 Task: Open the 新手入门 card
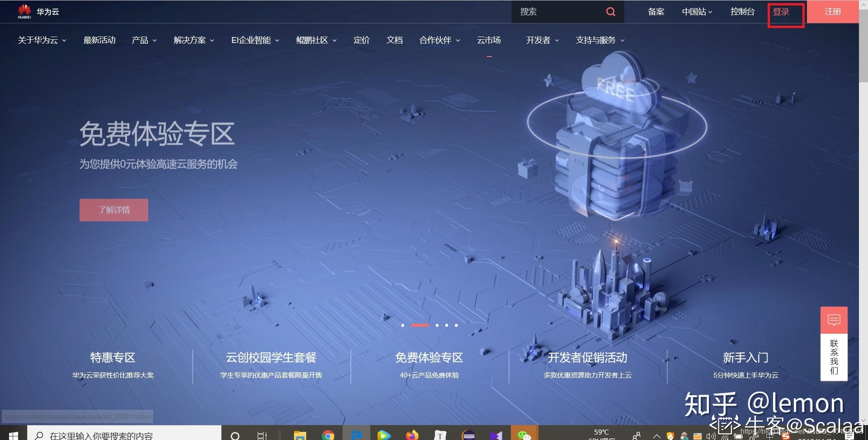pos(746,365)
